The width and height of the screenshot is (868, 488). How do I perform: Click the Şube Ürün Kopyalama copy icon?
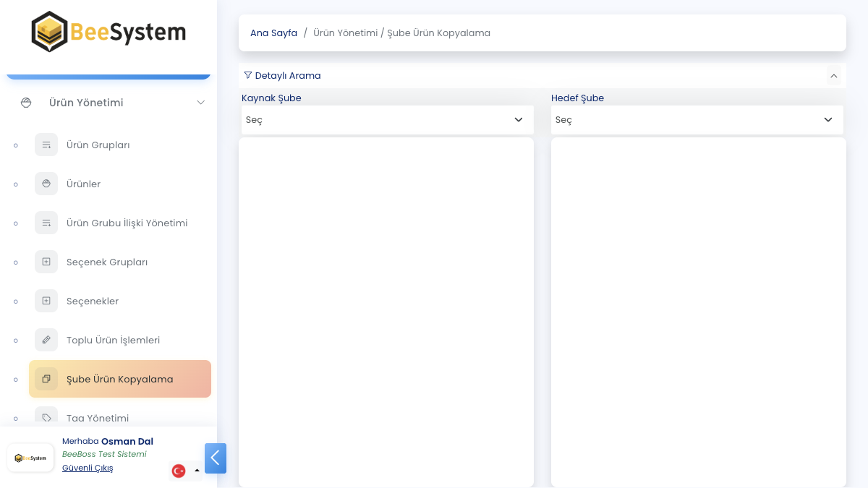coord(46,379)
